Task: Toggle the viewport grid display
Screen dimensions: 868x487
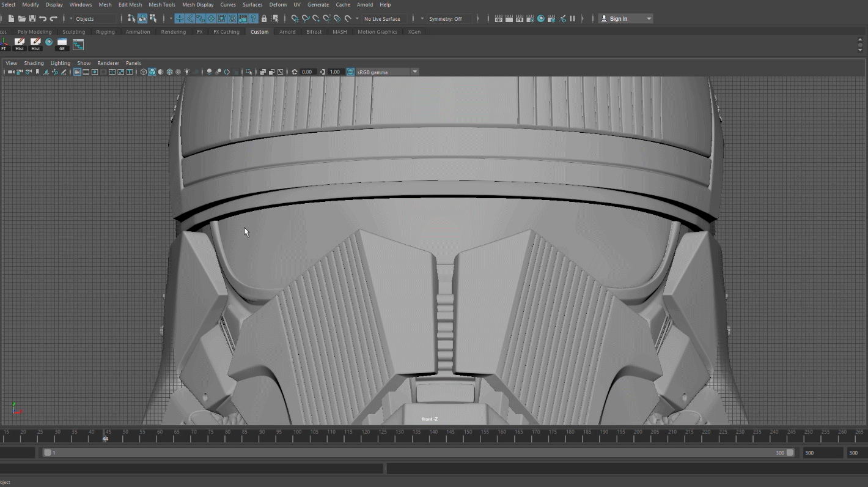Action: [77, 72]
